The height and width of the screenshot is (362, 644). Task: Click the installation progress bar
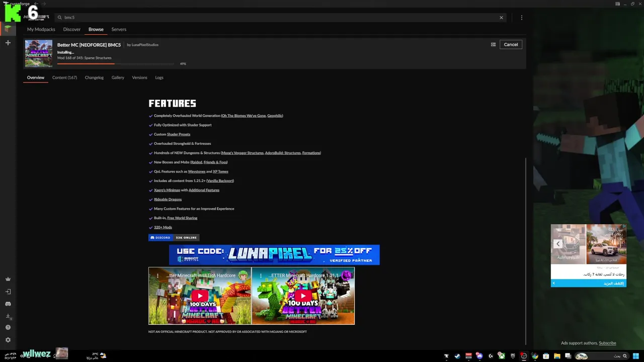tap(115, 63)
